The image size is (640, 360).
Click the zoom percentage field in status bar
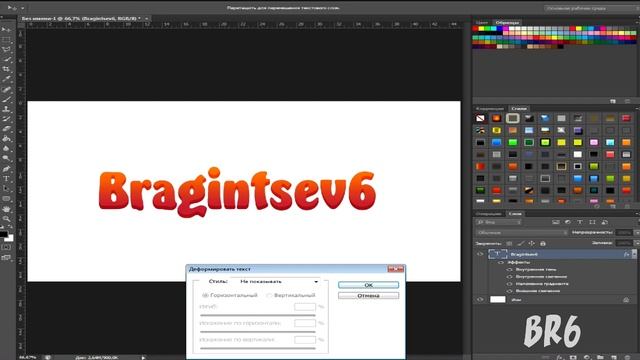pyautogui.click(x=28, y=358)
